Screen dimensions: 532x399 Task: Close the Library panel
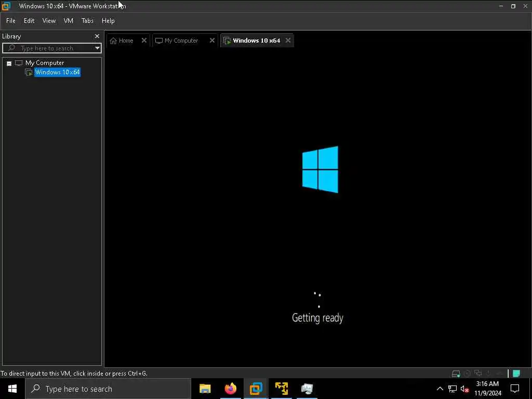(x=97, y=36)
